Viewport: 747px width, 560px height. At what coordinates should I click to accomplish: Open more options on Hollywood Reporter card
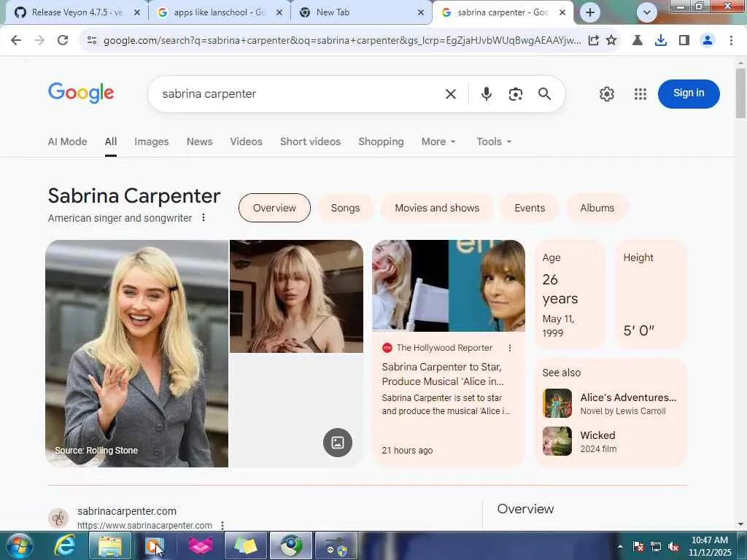510,348
